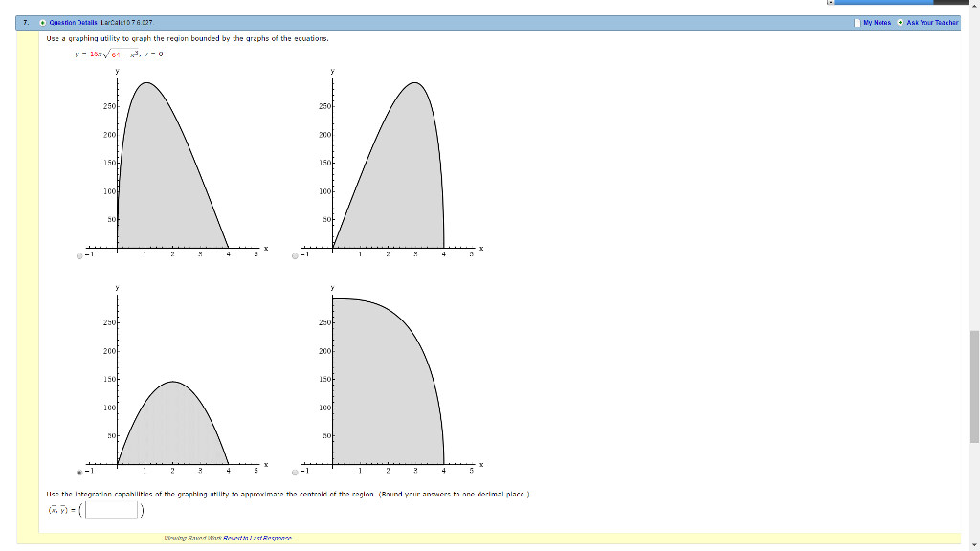
Task: Click the My Notes page icon
Action: click(x=857, y=22)
